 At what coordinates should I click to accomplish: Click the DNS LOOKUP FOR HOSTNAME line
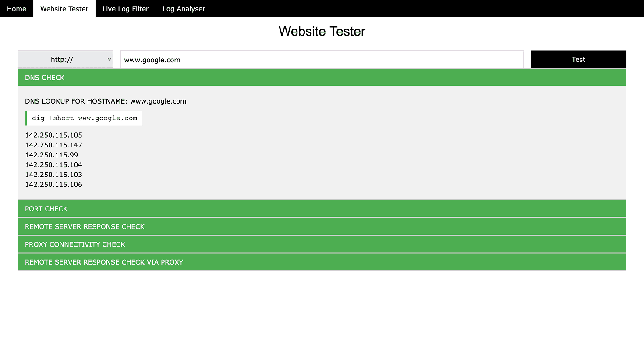(106, 101)
